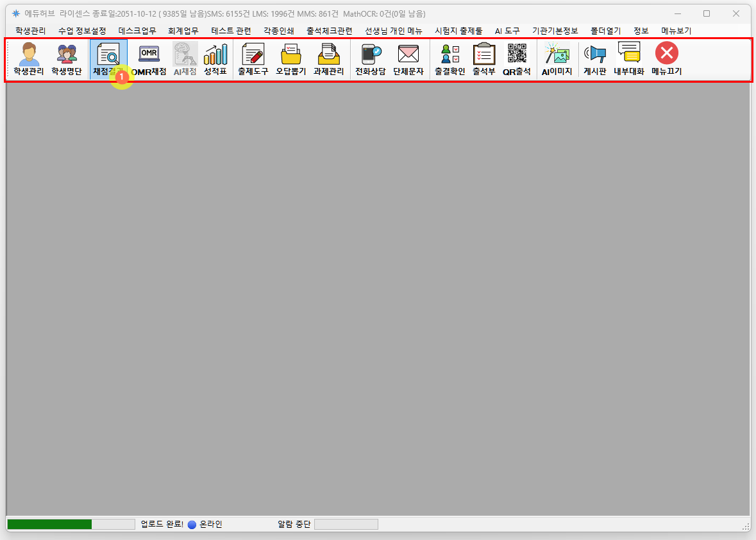
Task: Click the OMR채점 toolbar icon
Action: pos(149,59)
